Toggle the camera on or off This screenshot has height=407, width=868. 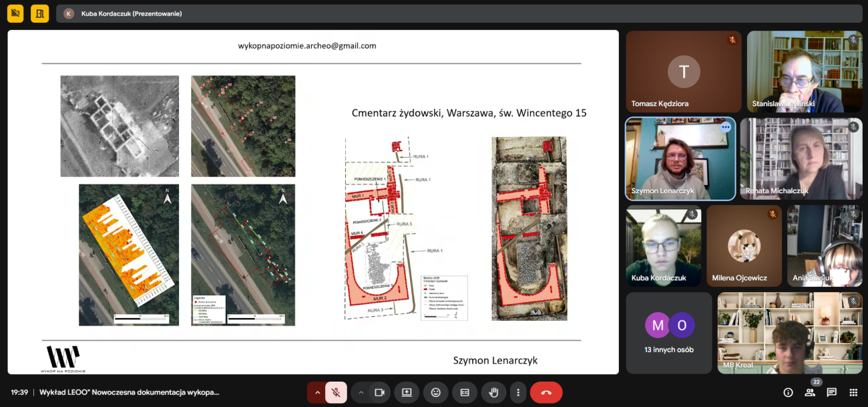380,392
